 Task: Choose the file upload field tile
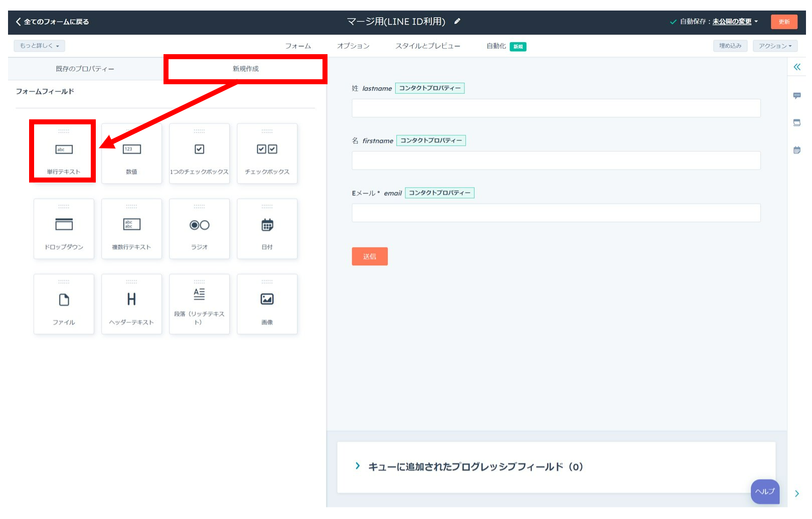(64, 304)
